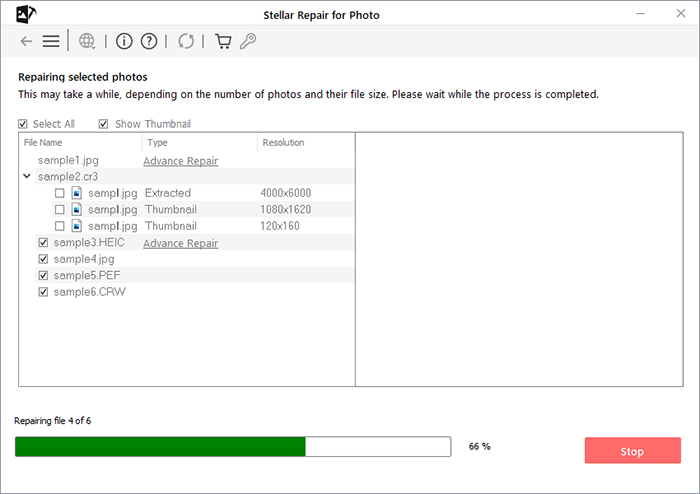Open the shopping cart buy icon
700x494 pixels.
[223, 42]
